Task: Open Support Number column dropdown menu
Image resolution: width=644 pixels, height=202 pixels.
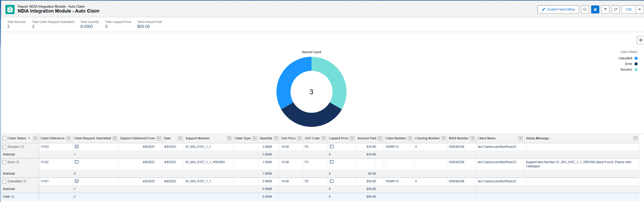Action: pos(229,138)
